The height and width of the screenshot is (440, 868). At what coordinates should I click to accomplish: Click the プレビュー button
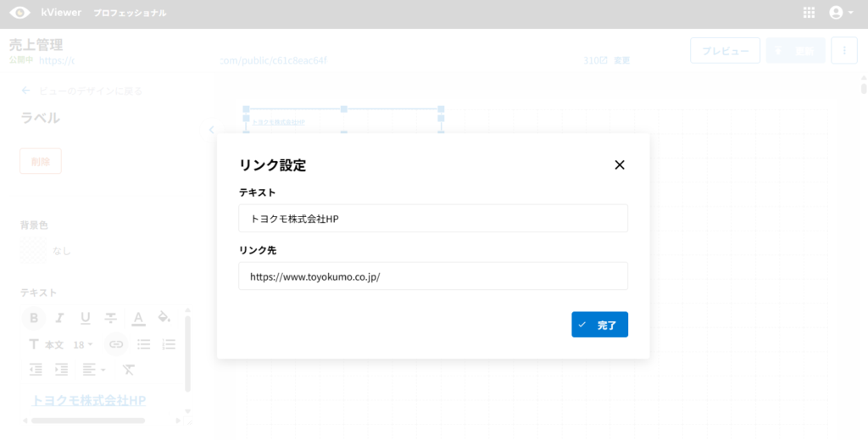[x=726, y=51]
